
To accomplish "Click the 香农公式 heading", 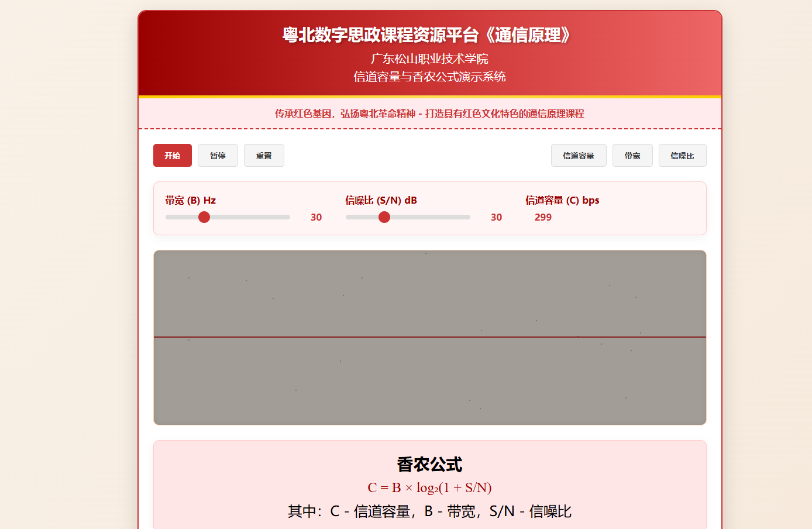I will click(x=429, y=465).
